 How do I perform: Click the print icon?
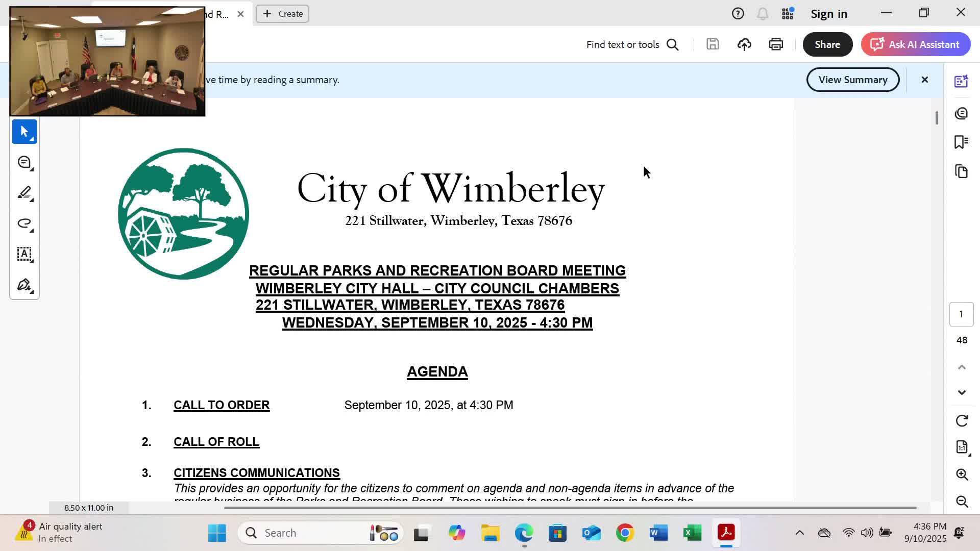[776, 44]
